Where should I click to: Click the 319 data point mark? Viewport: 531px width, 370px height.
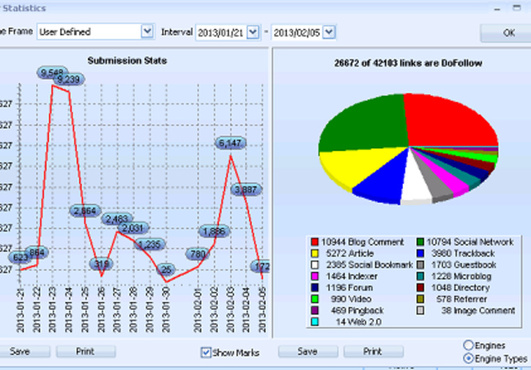pos(101,264)
